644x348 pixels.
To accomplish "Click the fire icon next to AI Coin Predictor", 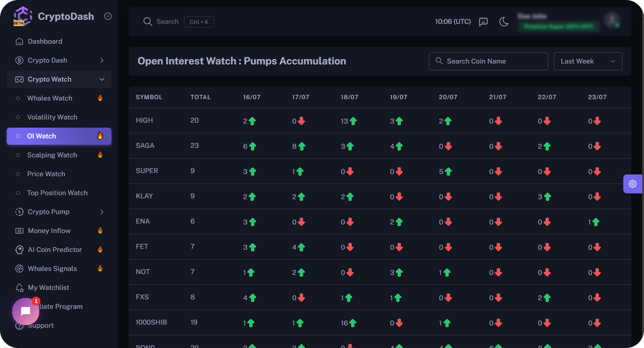I will (x=100, y=249).
